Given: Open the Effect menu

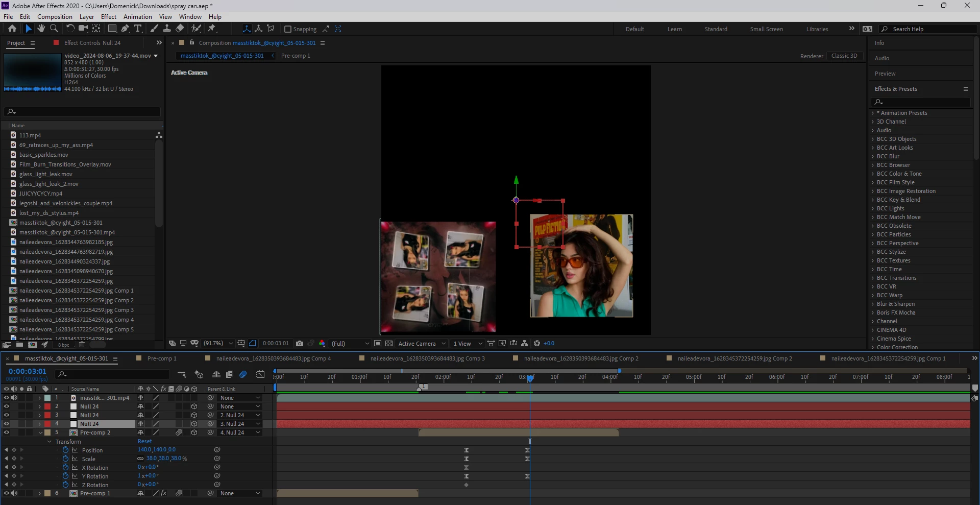Looking at the screenshot, I should tap(109, 17).
